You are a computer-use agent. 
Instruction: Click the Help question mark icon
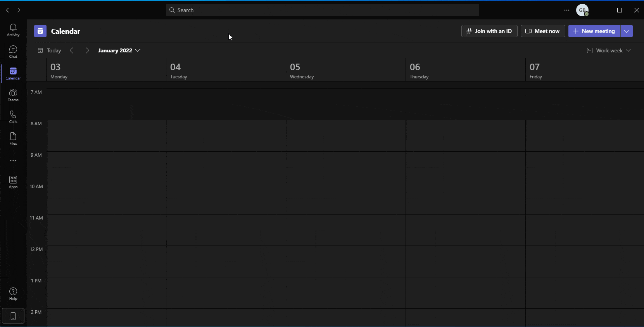pyautogui.click(x=13, y=294)
